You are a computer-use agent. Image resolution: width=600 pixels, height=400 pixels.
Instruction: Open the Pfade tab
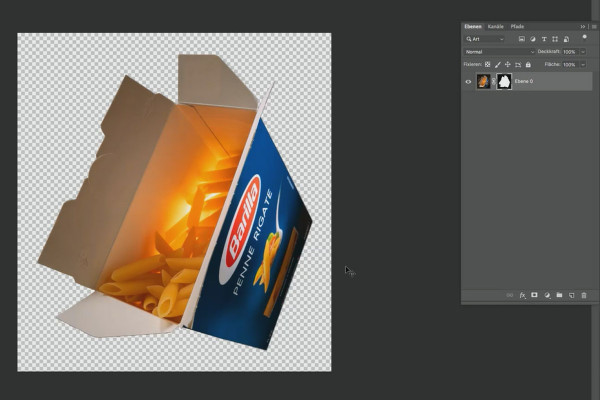click(517, 26)
